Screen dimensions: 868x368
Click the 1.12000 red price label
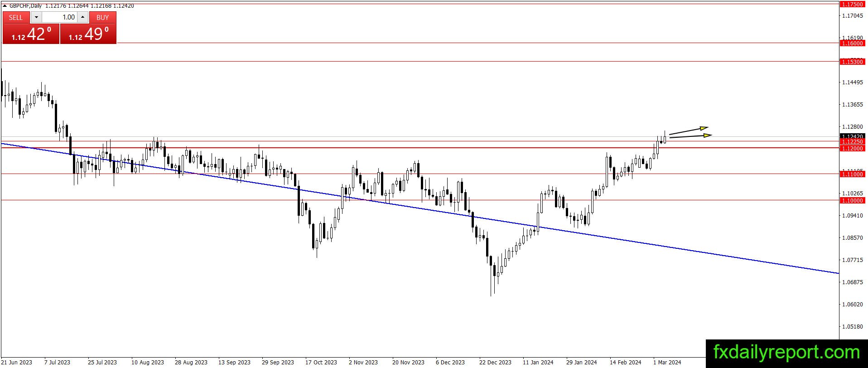click(852, 148)
